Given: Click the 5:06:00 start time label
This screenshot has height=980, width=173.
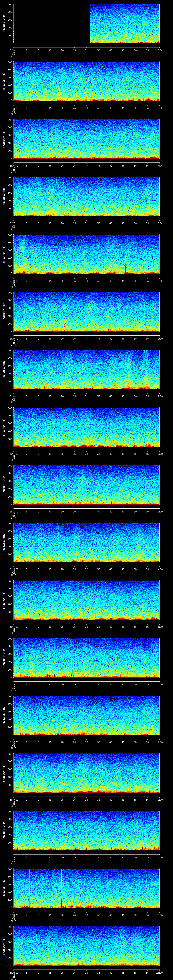Looking at the screenshot, I should (x=14, y=166).
